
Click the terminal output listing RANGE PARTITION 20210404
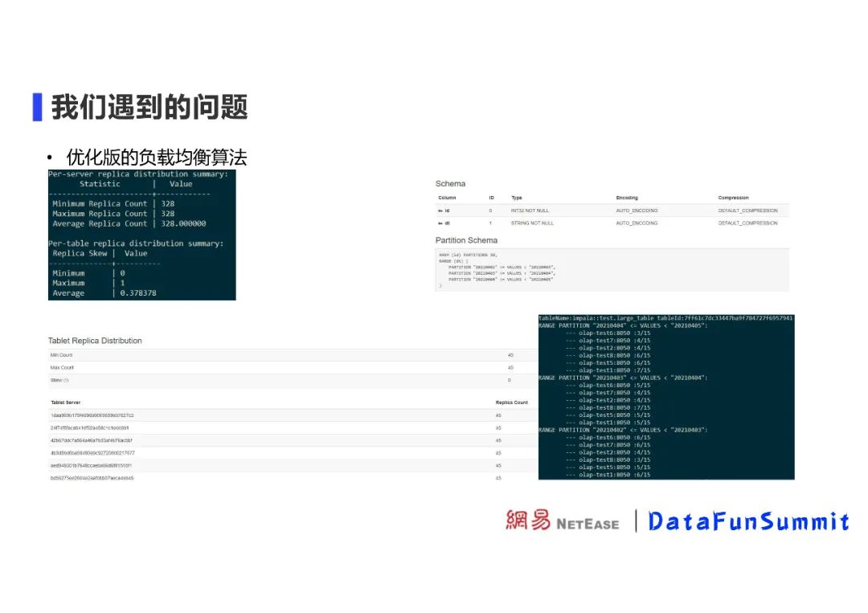[x=665, y=397]
